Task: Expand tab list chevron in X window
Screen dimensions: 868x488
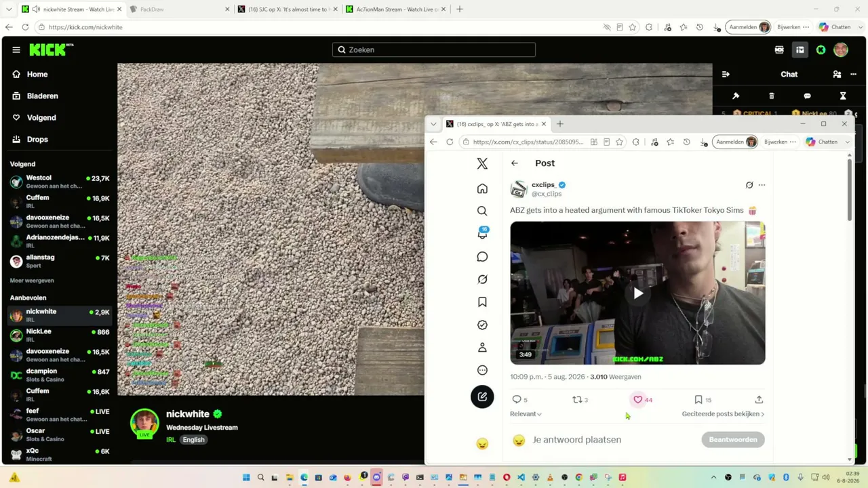Action: (433, 124)
